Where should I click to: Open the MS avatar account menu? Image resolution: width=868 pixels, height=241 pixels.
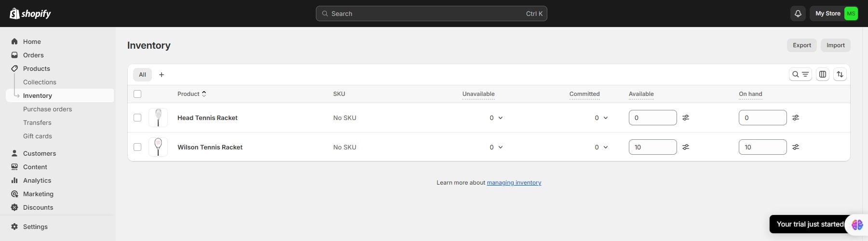[x=851, y=13]
